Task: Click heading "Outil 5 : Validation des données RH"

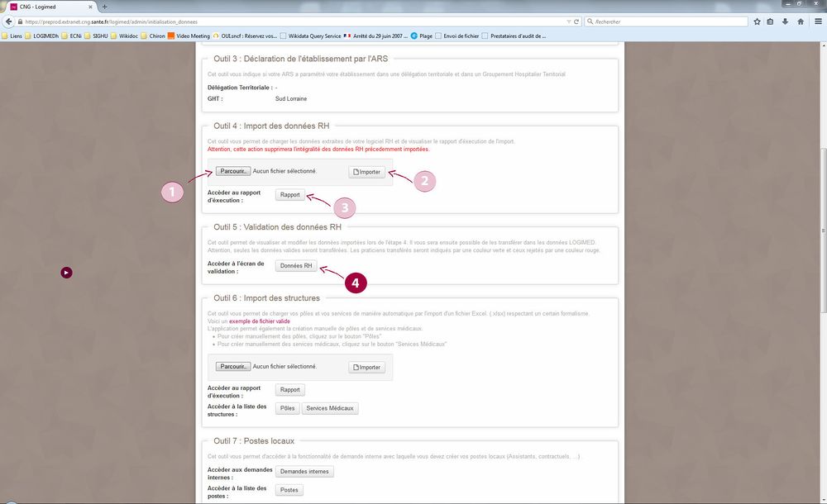Action: click(x=277, y=227)
